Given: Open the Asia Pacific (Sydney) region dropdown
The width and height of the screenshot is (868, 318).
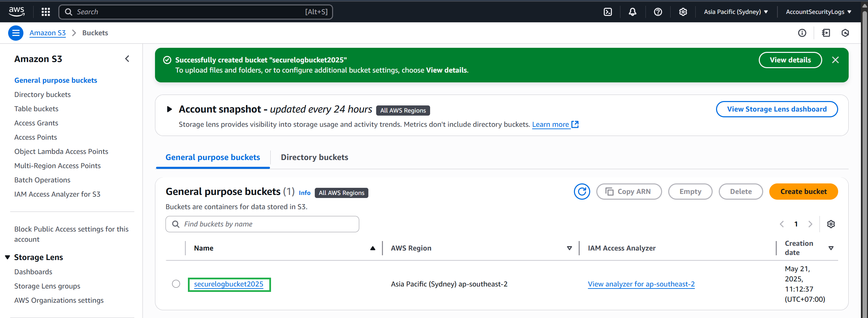Looking at the screenshot, I should coord(735,12).
